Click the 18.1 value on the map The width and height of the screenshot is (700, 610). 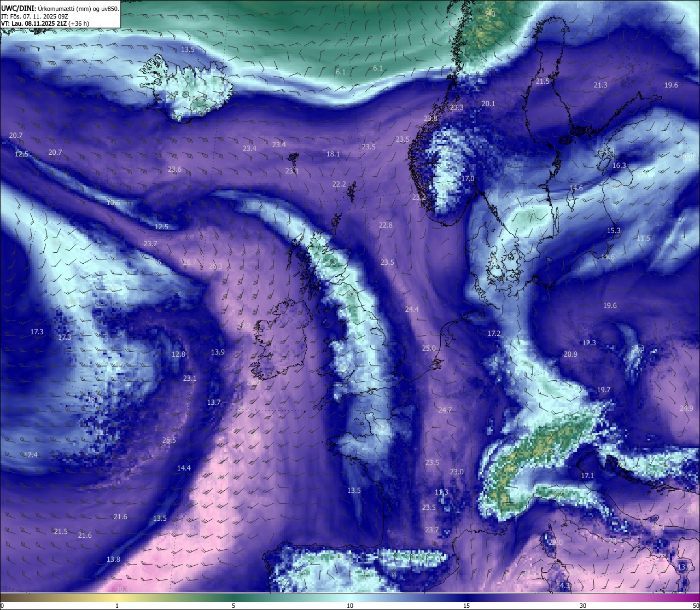tap(333, 154)
